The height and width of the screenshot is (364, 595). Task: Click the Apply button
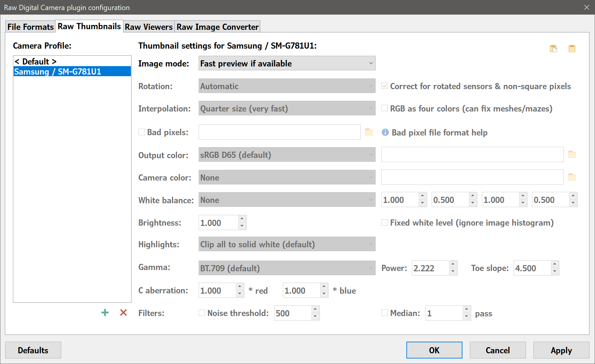pos(561,350)
